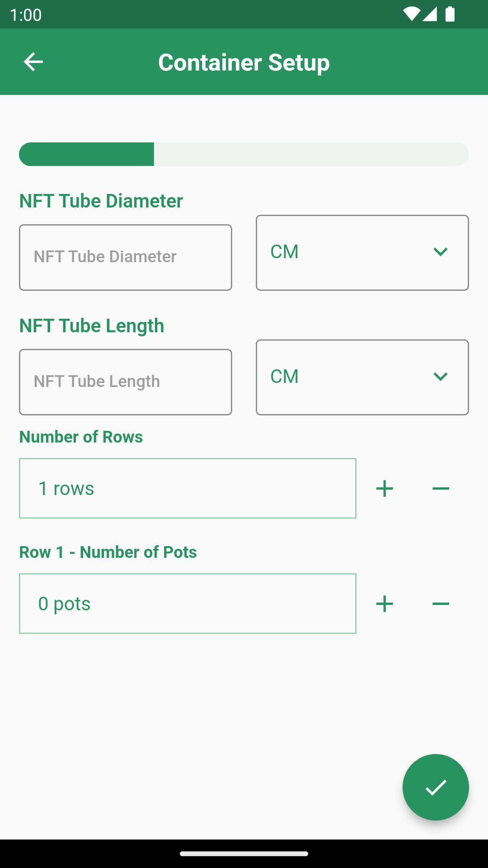Add a pot to Row 1
Viewport: 488px width, 868px height.
pos(385,604)
